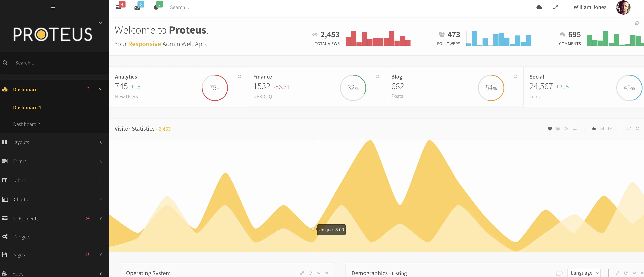The image size is (644, 277).
Task: Click the Charts bar-graph sidebar icon
Action: point(5,199)
